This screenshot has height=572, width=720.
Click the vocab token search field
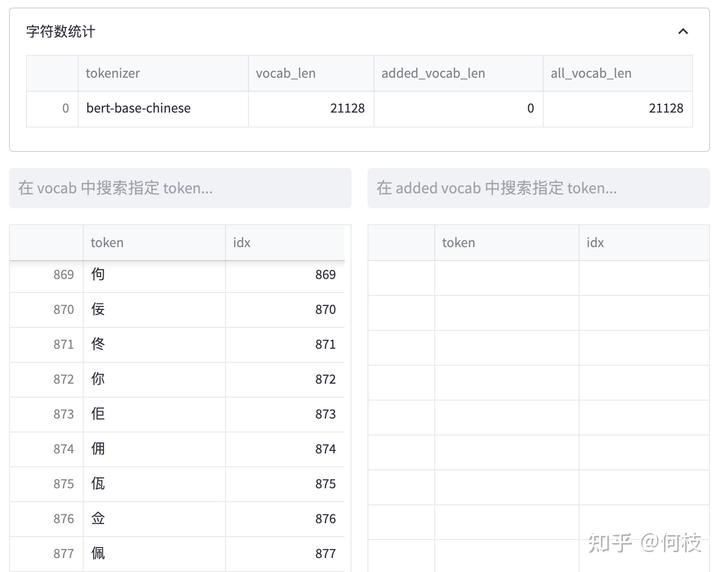click(180, 188)
